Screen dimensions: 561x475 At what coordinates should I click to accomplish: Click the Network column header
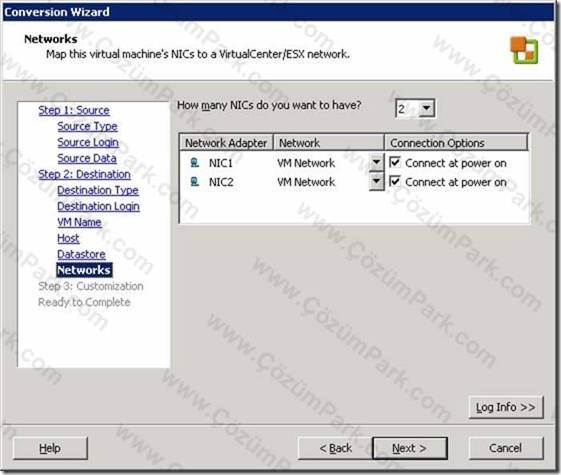click(x=328, y=143)
